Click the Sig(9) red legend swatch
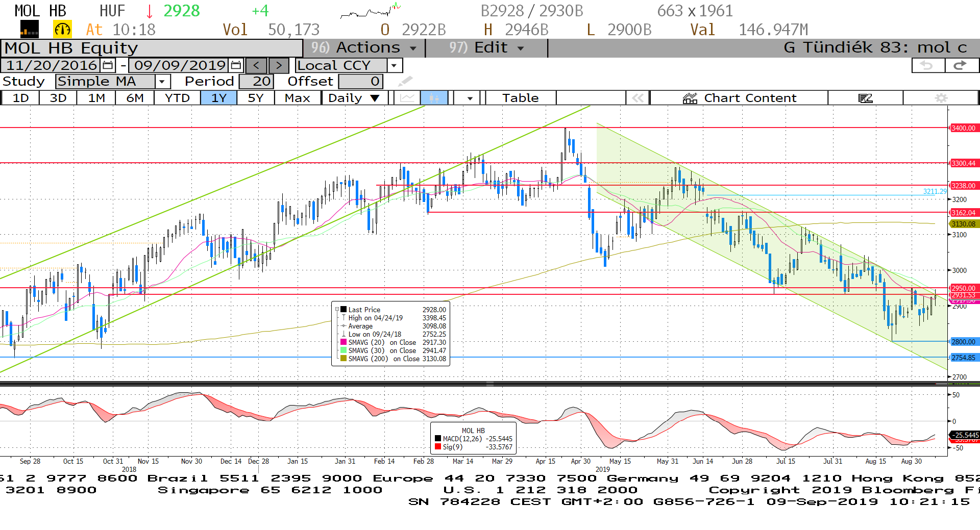 tap(438, 447)
